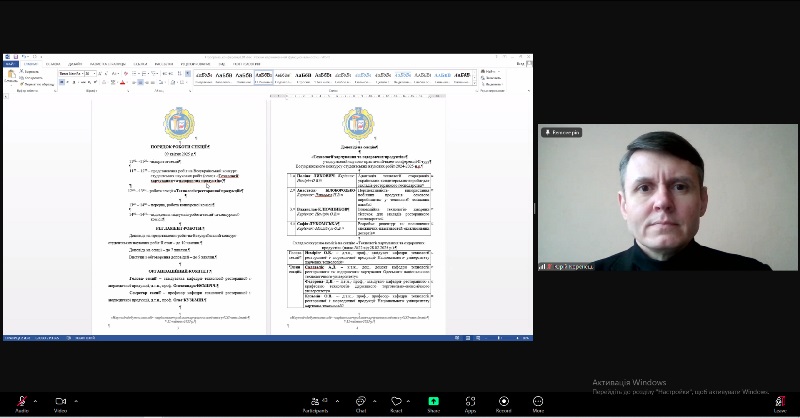The height and width of the screenshot is (418, 800).
Task: Click the Grow Font icon in Word
Action: pos(99,74)
